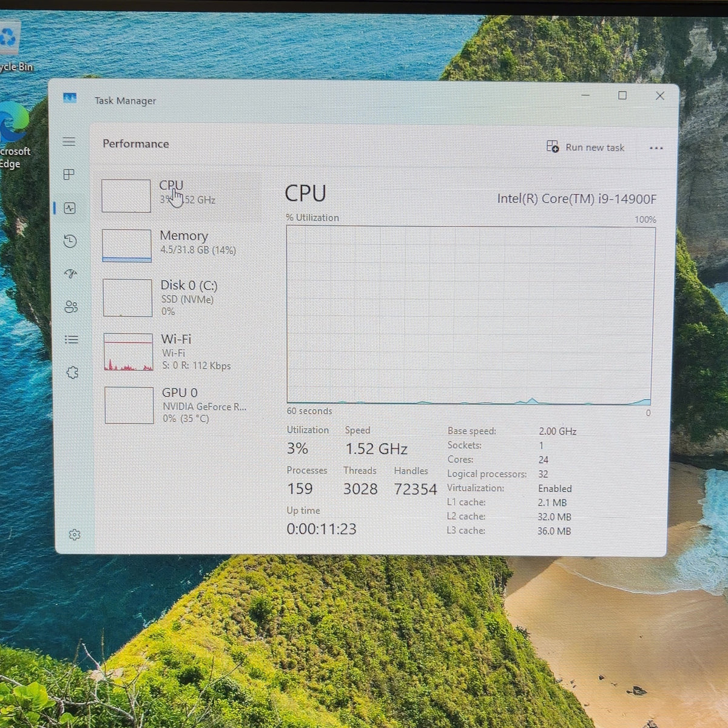This screenshot has width=728, height=728.
Task: Open the App history page icon
Action: (x=70, y=241)
